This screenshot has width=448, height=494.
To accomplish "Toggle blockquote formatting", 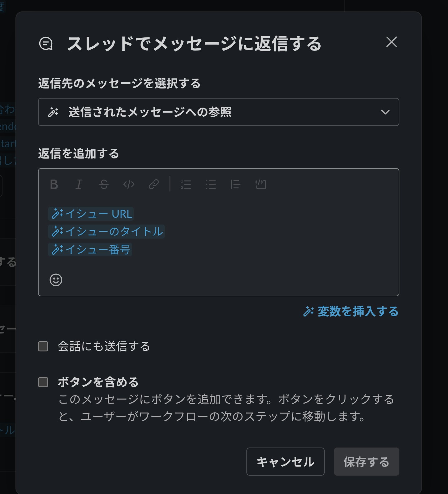I will pos(236,184).
